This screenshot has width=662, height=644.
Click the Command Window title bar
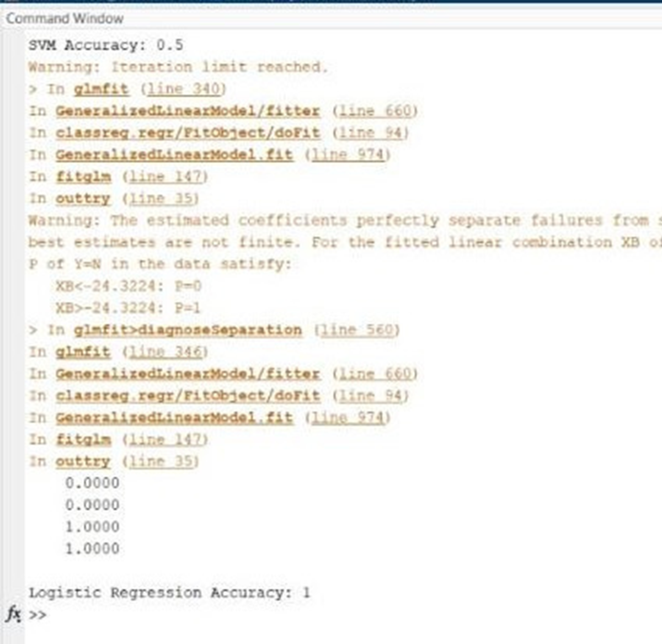coord(331,18)
